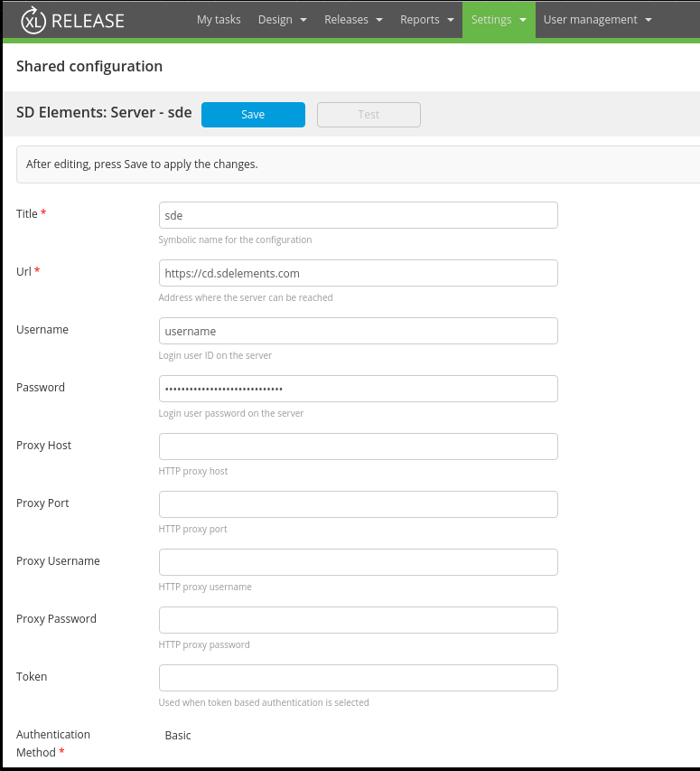Click the Authentication Method label

[53, 744]
